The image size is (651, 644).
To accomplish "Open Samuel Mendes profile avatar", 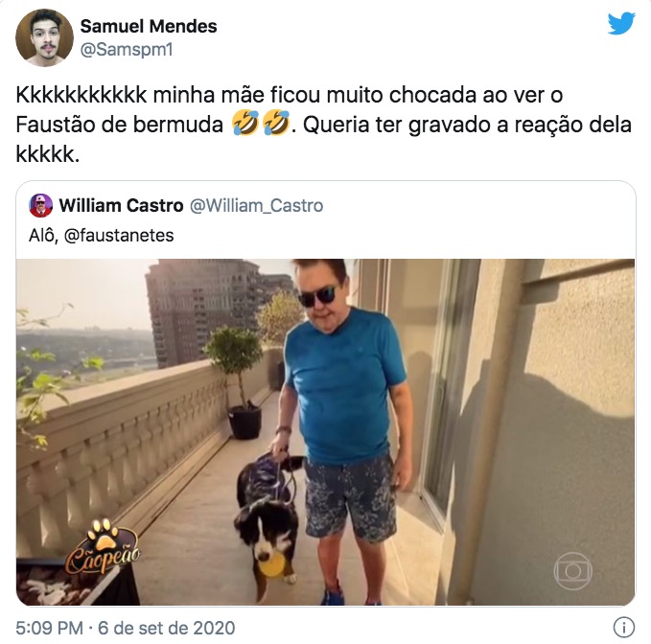I will tap(44, 37).
